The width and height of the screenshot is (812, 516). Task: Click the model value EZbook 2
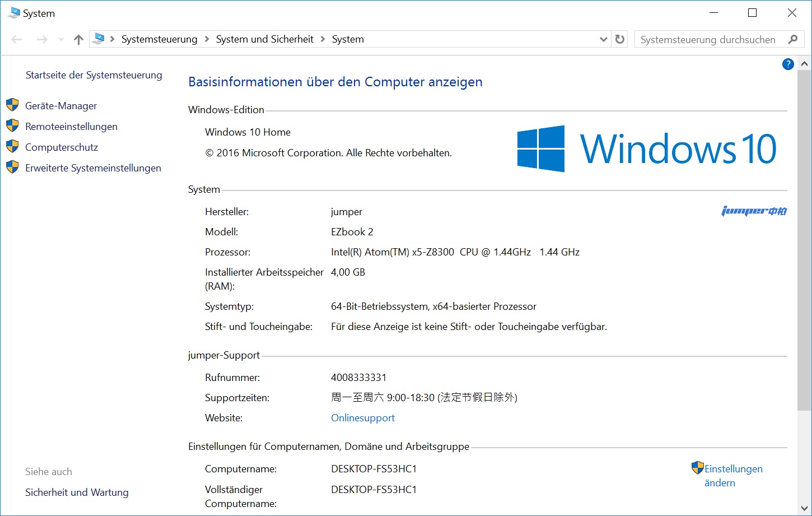[x=352, y=232]
